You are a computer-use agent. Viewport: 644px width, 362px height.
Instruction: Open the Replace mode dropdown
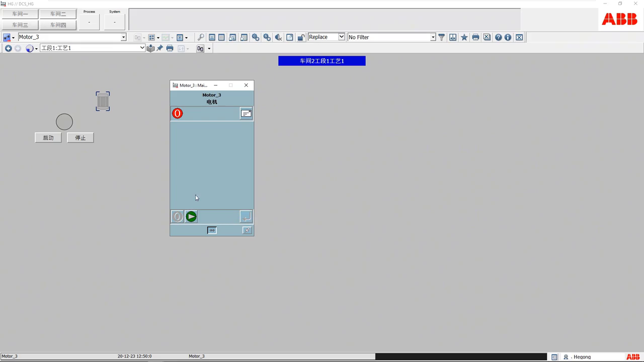341,37
